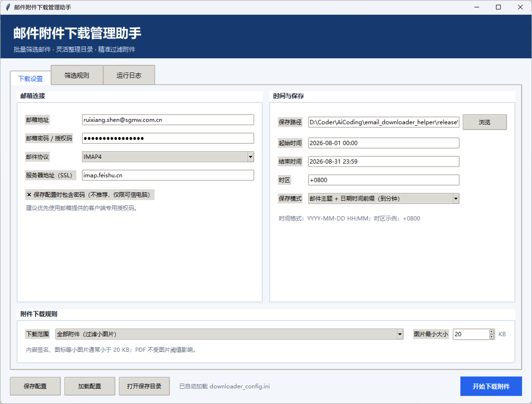Viewport: 532px width, 404px height.
Task: Click the 邮箱地址 input field
Action: [x=168, y=120]
